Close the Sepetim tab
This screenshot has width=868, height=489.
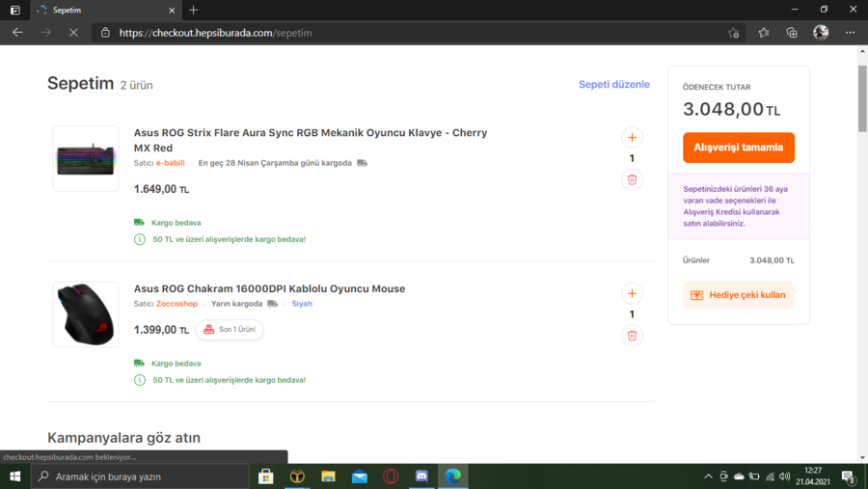[x=172, y=10]
